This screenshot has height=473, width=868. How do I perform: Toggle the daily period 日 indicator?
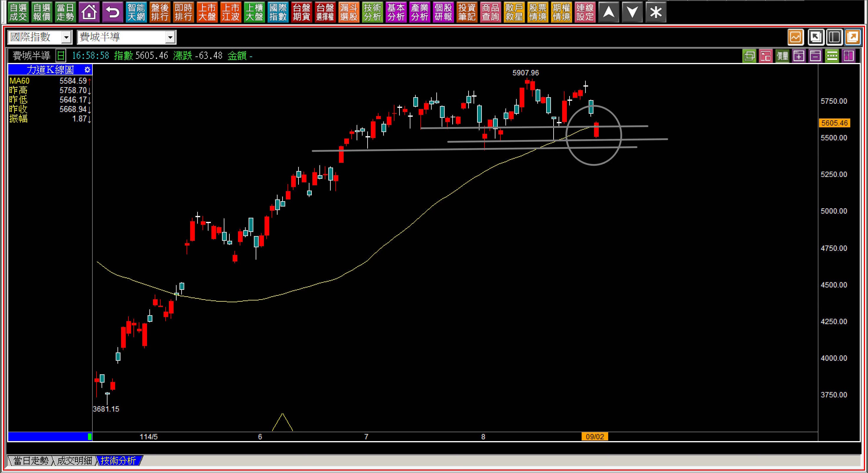61,56
